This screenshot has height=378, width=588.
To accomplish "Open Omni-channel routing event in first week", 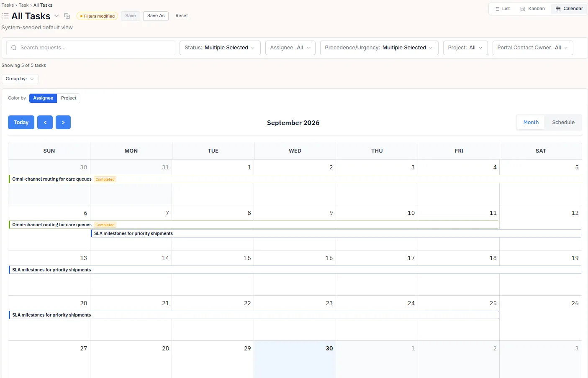I will tap(295, 179).
